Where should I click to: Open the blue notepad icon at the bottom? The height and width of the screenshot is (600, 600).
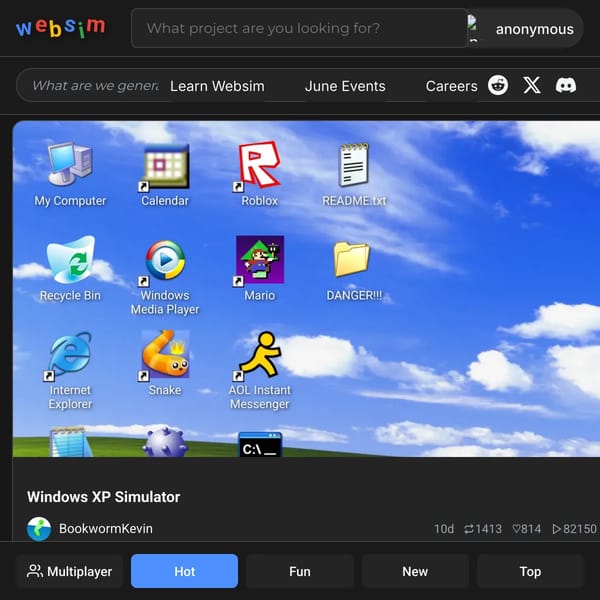coord(70,442)
